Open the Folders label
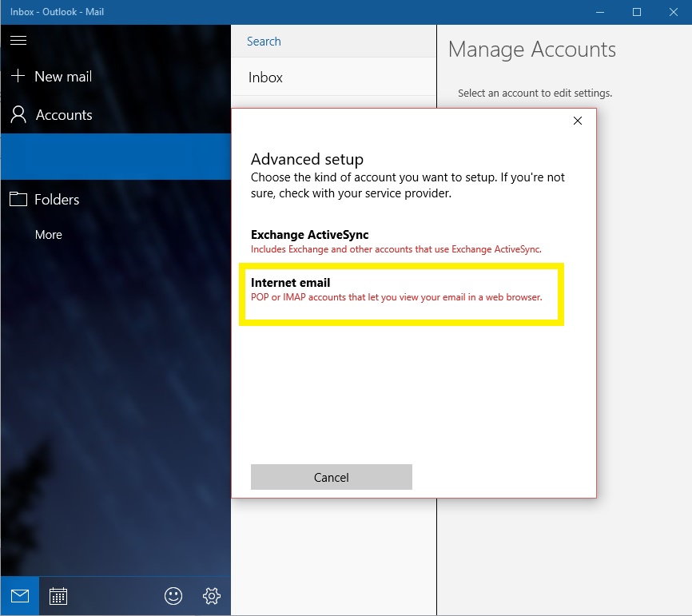692x616 pixels. tap(57, 200)
